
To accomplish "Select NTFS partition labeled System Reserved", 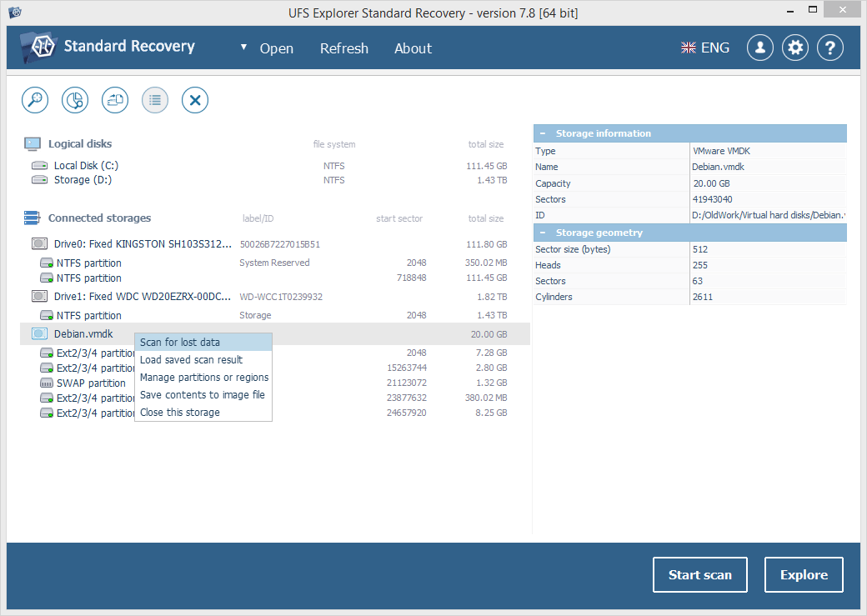I will point(274,263).
